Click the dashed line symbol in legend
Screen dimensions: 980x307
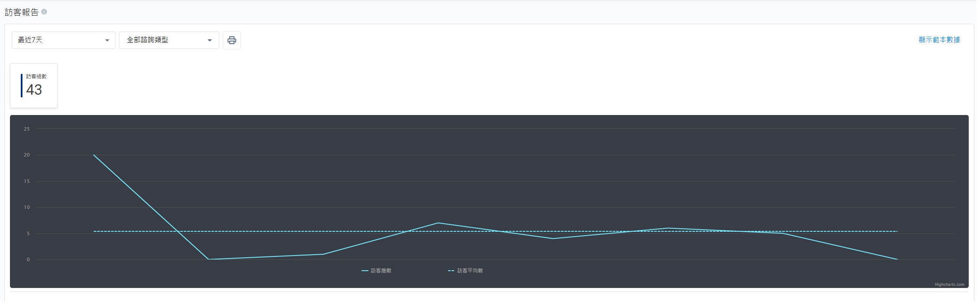pyautogui.click(x=451, y=271)
